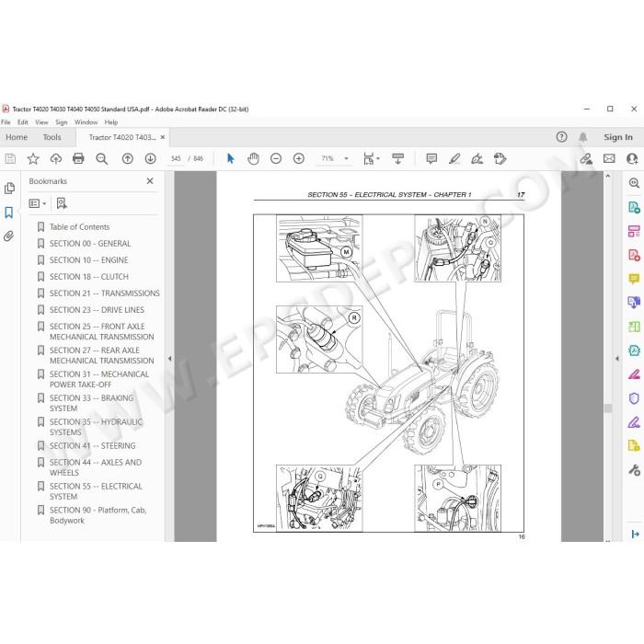Click the scroll up arrow
Viewport: 644px width, 644px height.
(608, 176)
